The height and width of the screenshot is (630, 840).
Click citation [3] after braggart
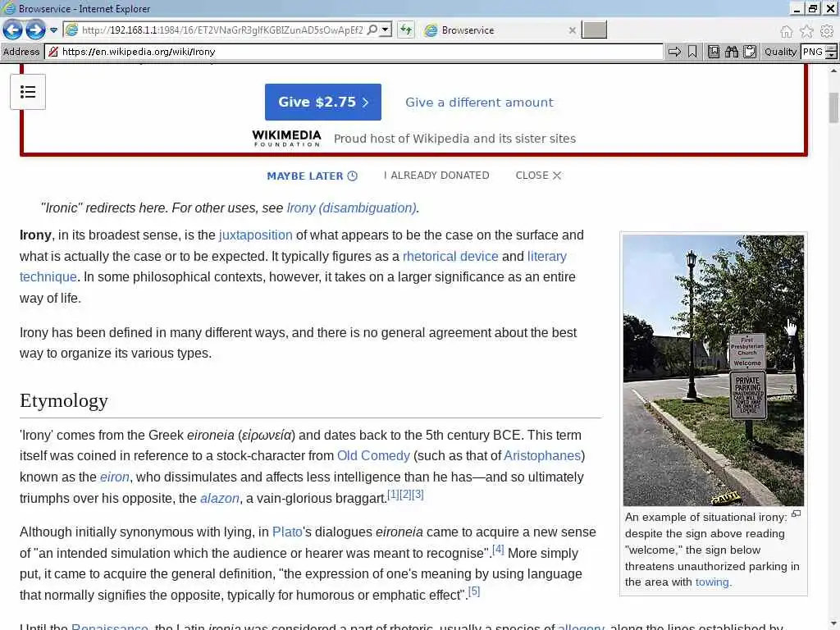point(418,494)
